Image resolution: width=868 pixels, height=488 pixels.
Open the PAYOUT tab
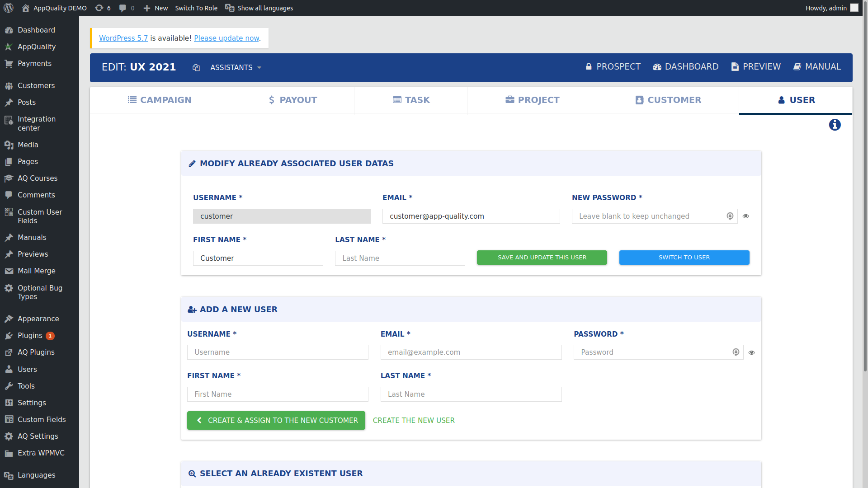[292, 100]
